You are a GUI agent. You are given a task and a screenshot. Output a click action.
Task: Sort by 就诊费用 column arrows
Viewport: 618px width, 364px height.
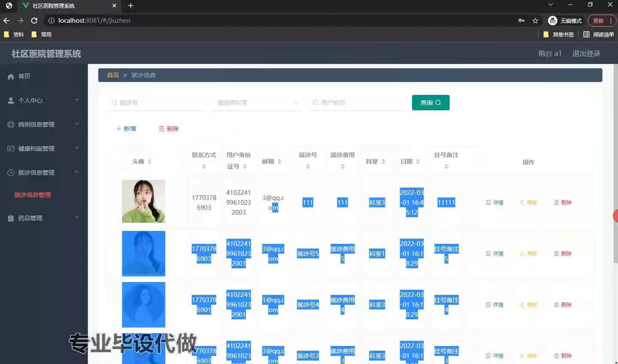point(342,167)
